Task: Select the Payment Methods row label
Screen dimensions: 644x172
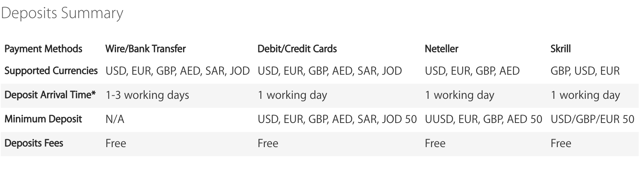Action: 43,49
